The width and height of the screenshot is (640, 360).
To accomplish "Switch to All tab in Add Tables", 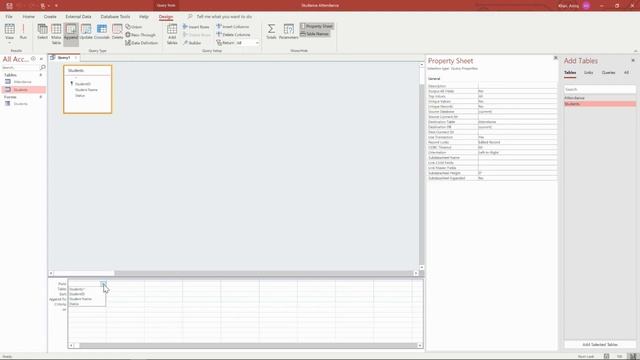I will [626, 73].
